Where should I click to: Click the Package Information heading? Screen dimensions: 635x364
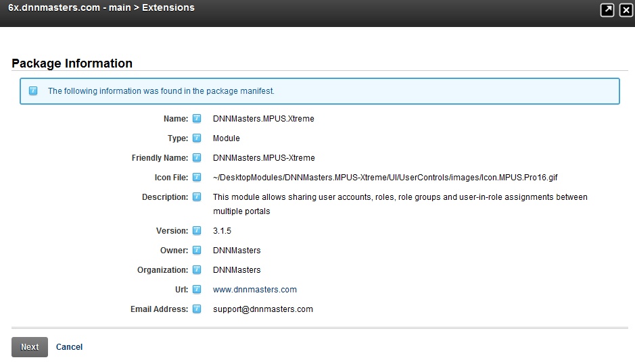tap(72, 63)
